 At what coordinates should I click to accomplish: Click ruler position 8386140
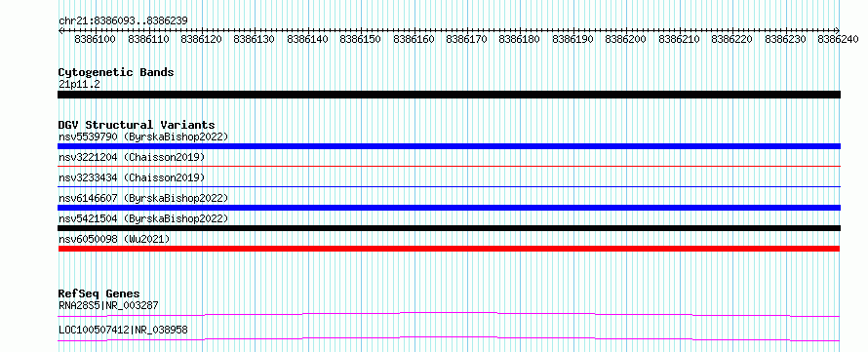(308, 39)
